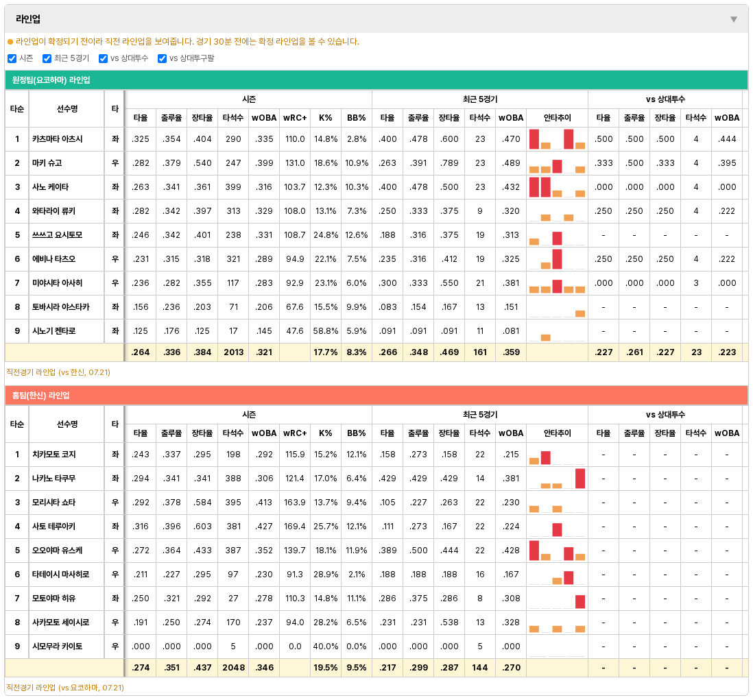Open player 사토 테루아키
753x700 pixels.
point(53,527)
